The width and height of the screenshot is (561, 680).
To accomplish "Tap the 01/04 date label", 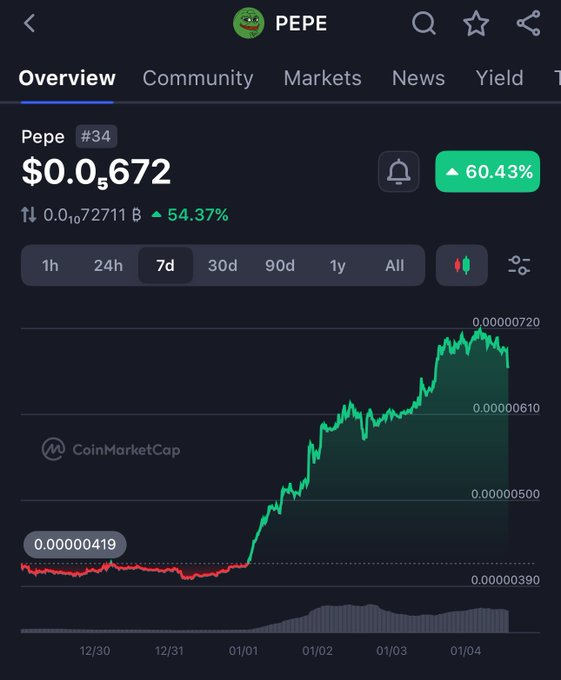I will pyautogui.click(x=466, y=651).
